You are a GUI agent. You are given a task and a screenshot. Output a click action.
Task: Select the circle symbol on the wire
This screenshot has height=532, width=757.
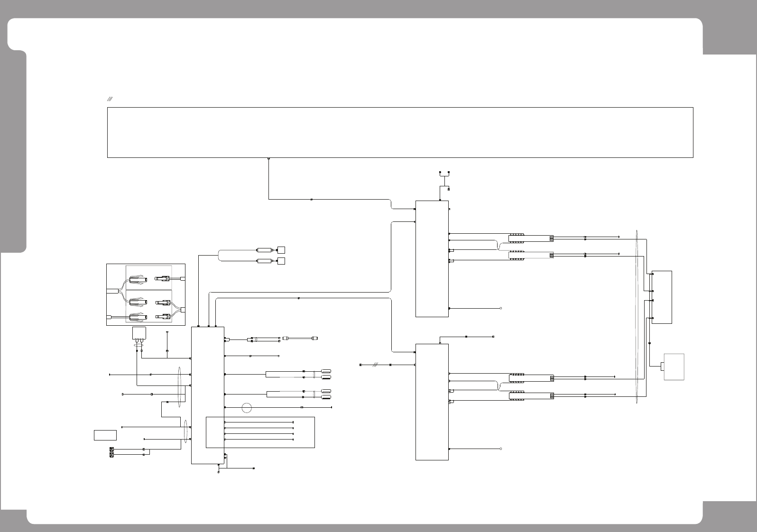point(247,407)
